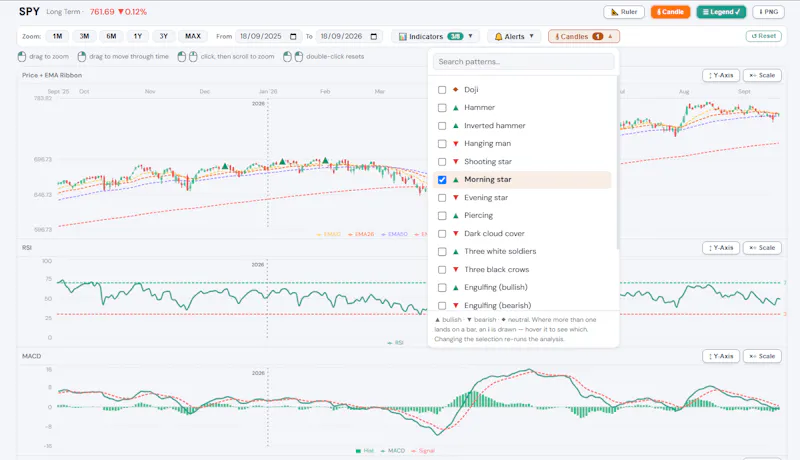
Task: Toggle the Legend button on
Action: (721, 12)
